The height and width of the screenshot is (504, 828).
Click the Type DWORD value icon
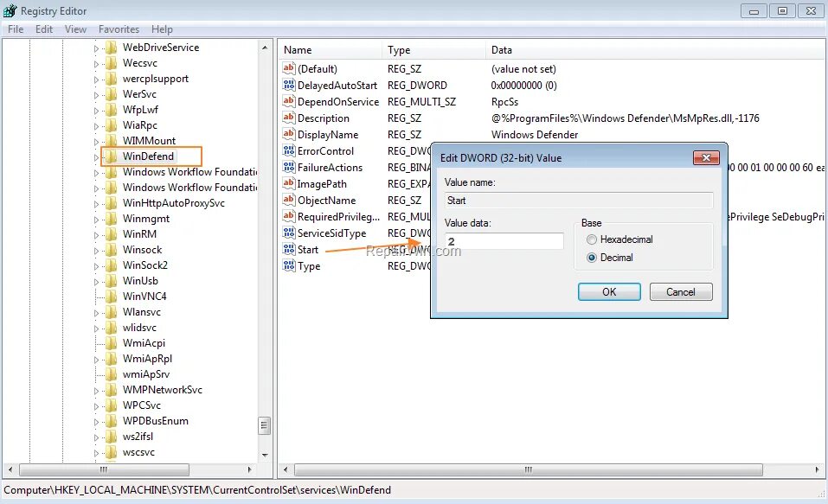289,266
